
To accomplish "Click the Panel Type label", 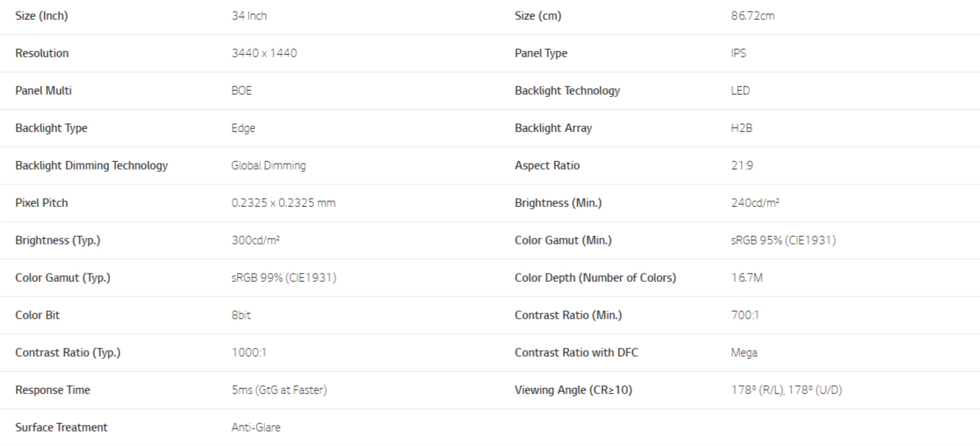I will pyautogui.click(x=541, y=53).
